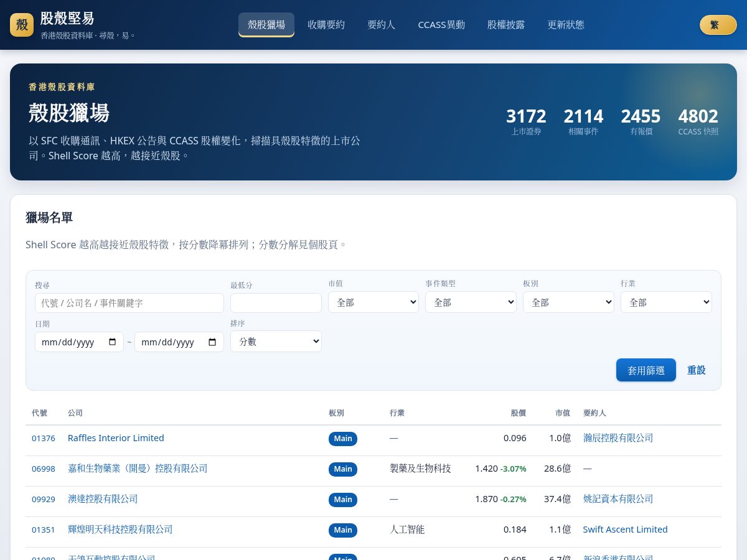Click the 股價 column header

(x=519, y=413)
